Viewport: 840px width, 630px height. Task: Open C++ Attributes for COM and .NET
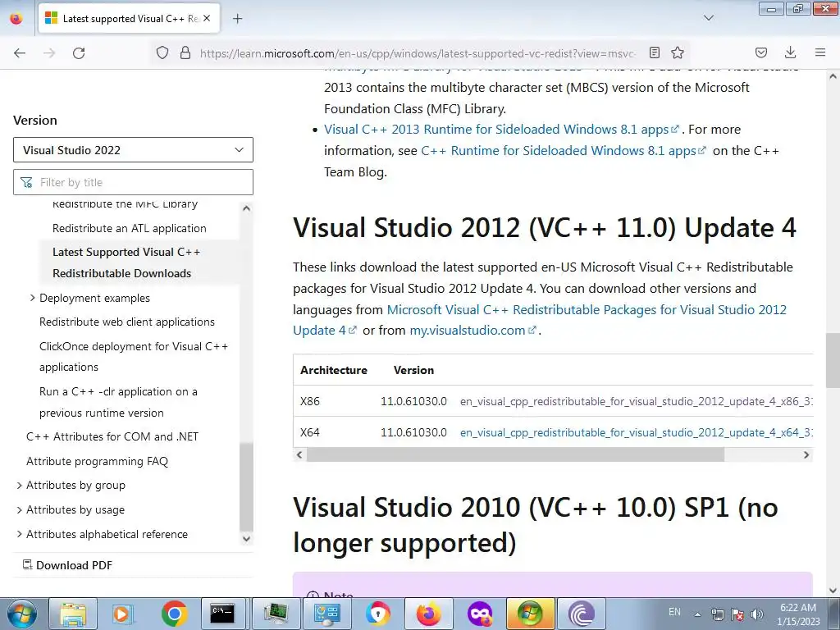112,436
